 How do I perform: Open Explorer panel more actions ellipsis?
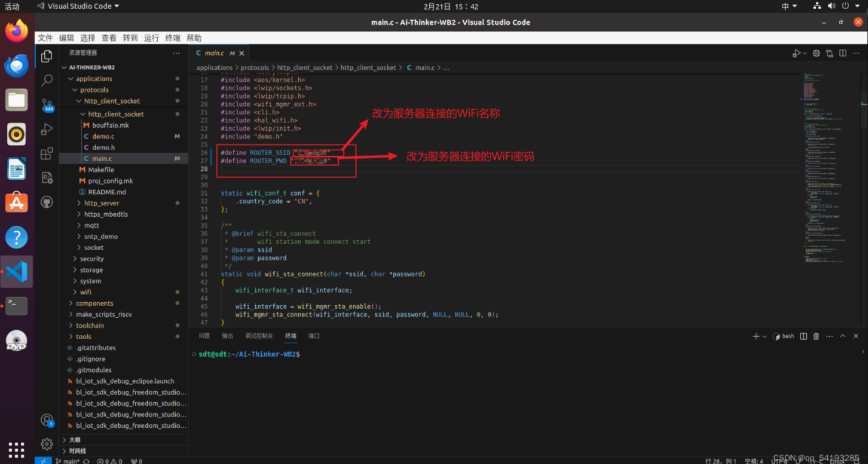pos(176,53)
